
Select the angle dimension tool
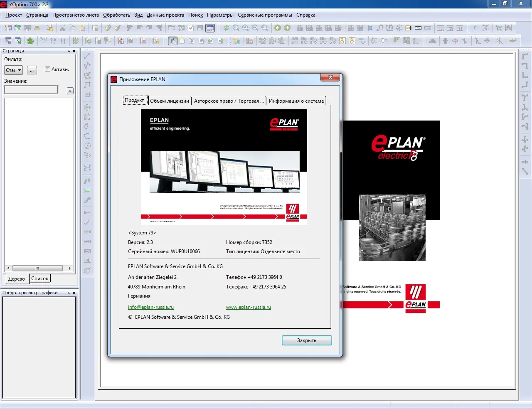[x=87, y=261]
